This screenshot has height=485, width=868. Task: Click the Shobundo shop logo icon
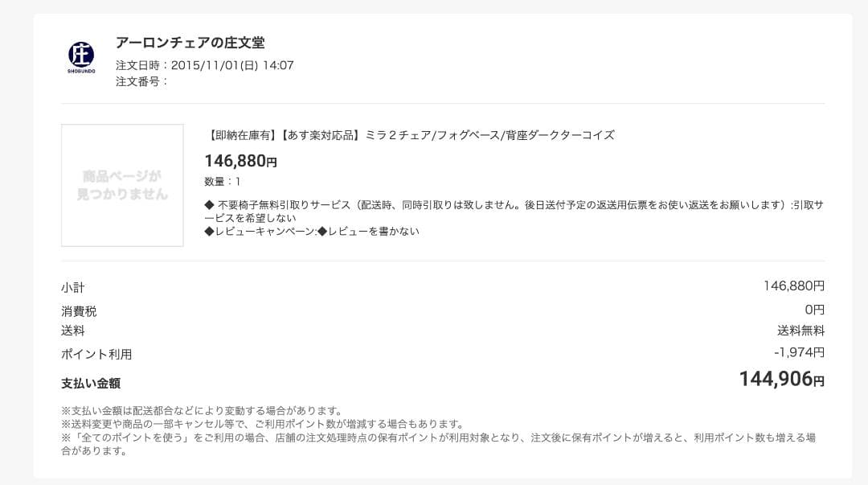coord(80,57)
